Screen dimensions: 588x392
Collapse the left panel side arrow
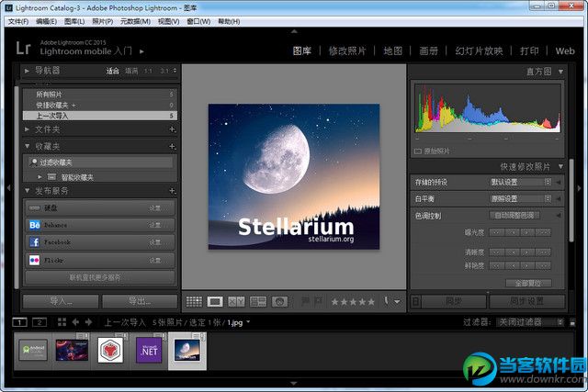8,188
